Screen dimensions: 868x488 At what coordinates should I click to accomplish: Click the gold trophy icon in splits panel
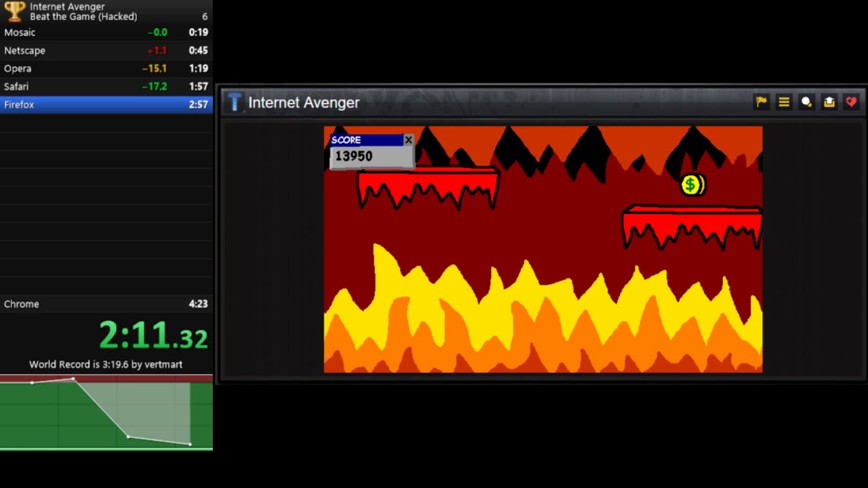[14, 11]
